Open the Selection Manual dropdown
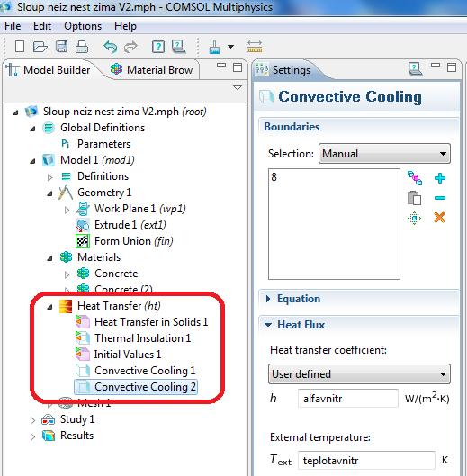Viewport: 467px width, 476px height. pyautogui.click(x=384, y=154)
